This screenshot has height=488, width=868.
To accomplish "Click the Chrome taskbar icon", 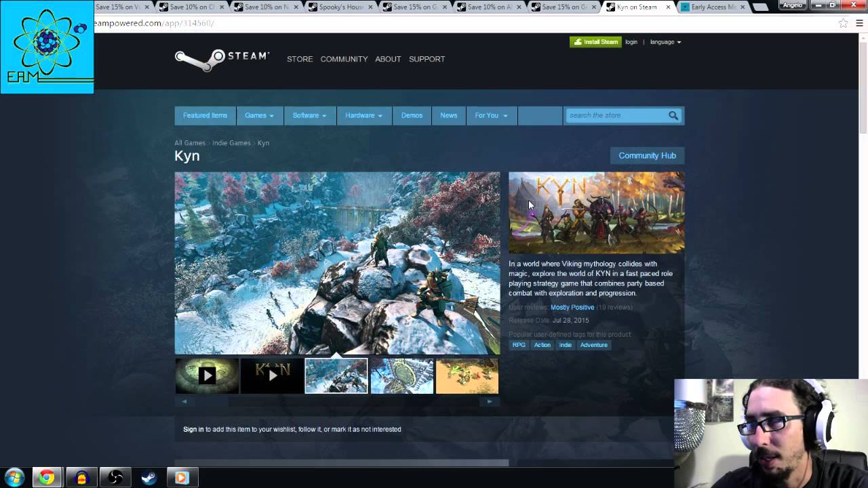I will point(47,478).
